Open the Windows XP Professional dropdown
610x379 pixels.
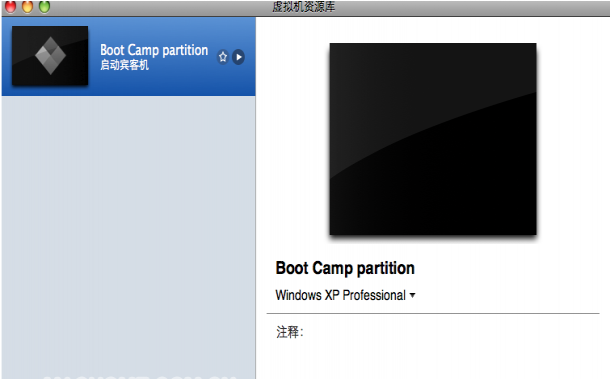click(345, 295)
